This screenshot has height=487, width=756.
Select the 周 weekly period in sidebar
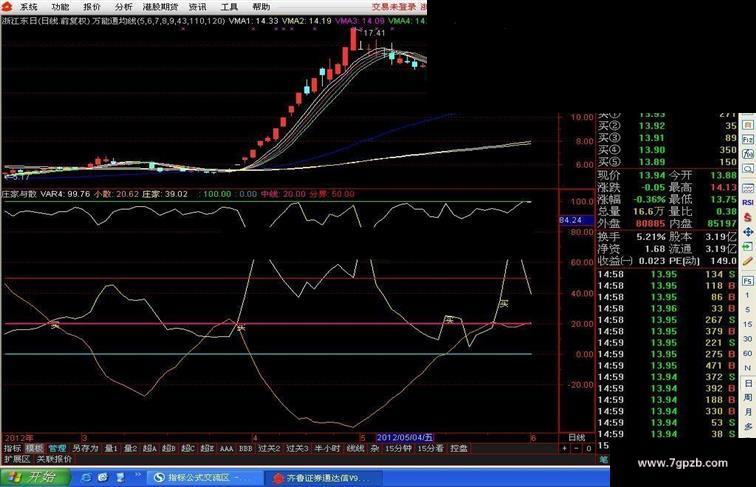point(747,398)
